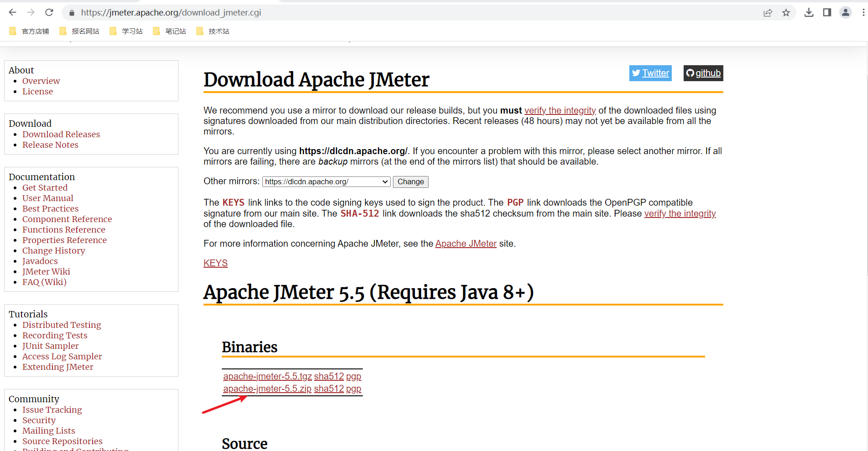Click the browser Forward arrow

(x=31, y=12)
